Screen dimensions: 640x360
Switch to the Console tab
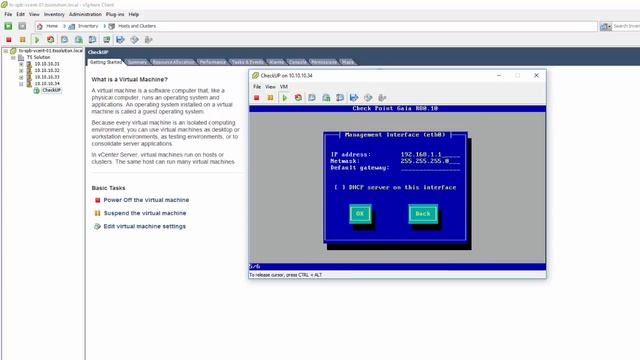pos(298,62)
